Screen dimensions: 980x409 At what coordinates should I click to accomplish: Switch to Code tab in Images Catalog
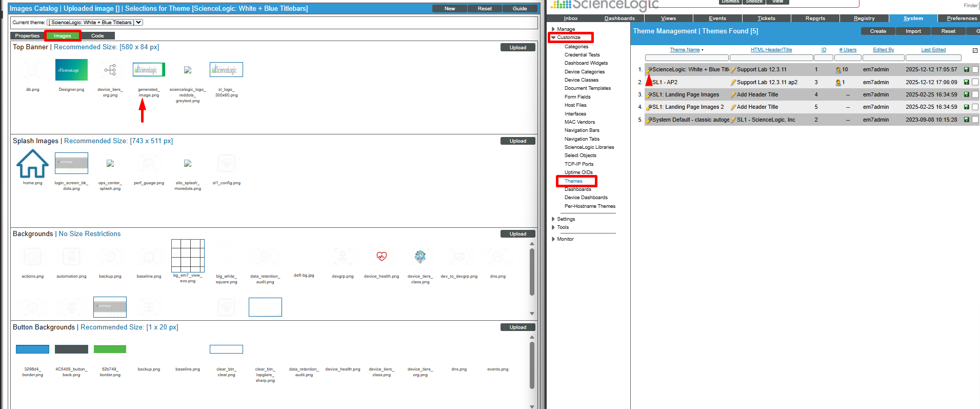pyautogui.click(x=97, y=36)
